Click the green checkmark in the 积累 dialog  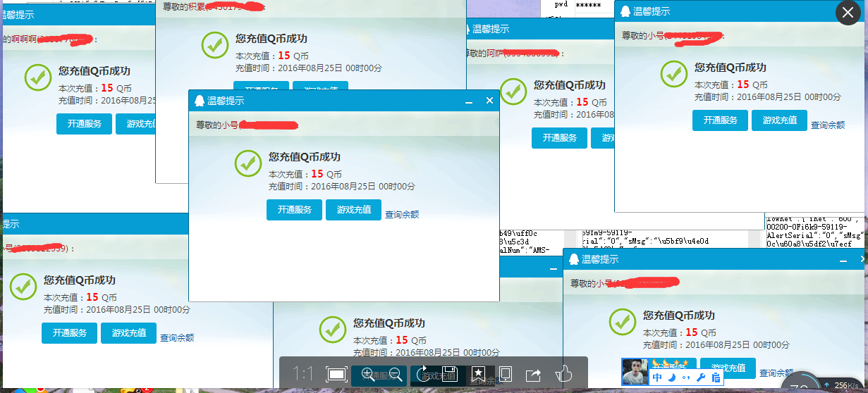pos(215,45)
